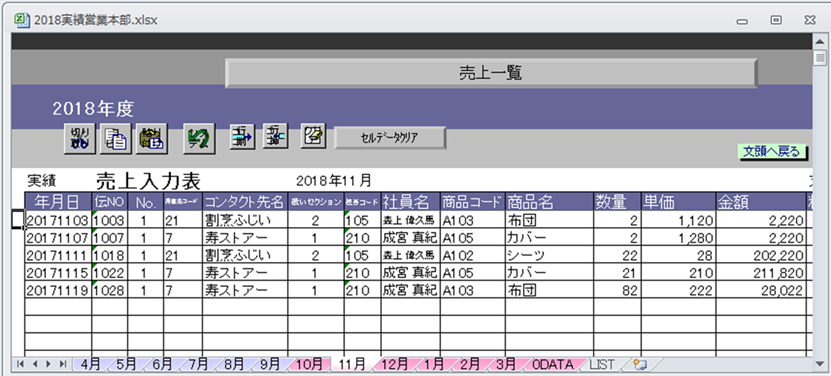Open the 0DATA sheet tab
This screenshot has width=831, height=376.
[553, 364]
